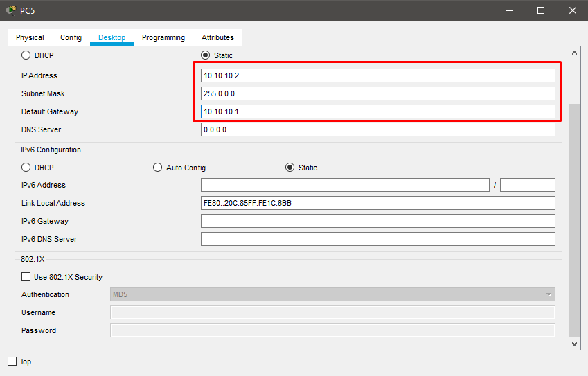Click the Subnet Mask label
The image size is (588, 376).
[43, 93]
